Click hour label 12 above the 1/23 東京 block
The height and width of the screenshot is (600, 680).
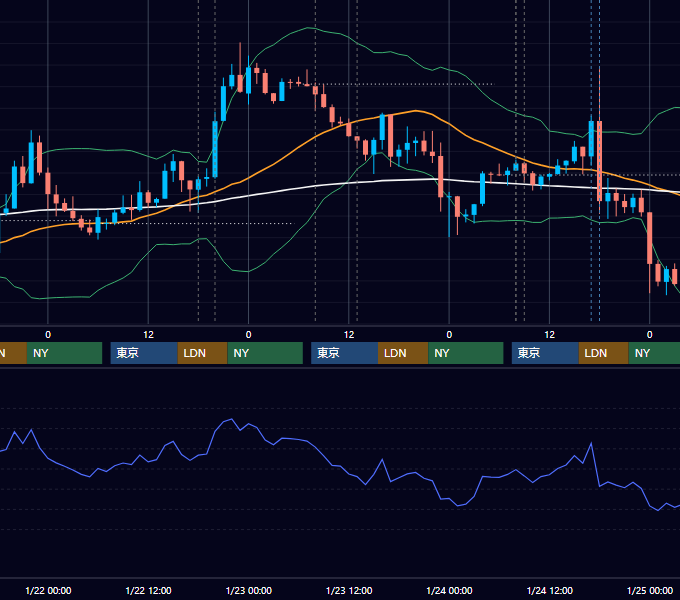coord(349,335)
